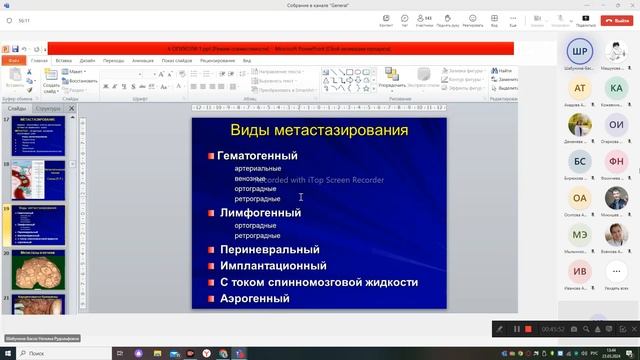Image resolution: width=640 pixels, height=360 pixels.
Task: Switch to the Дизайн ribbon tab
Action: [x=87, y=60]
